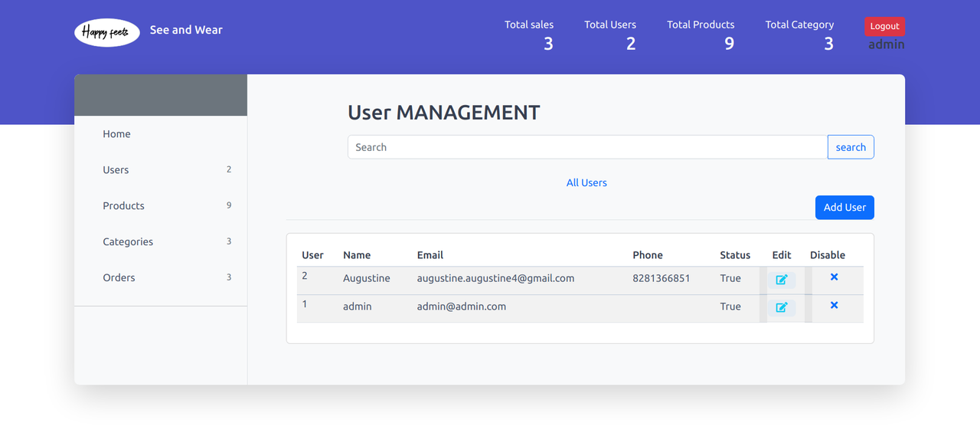Click True status in admin's row
The image size is (980, 433).
click(x=730, y=307)
